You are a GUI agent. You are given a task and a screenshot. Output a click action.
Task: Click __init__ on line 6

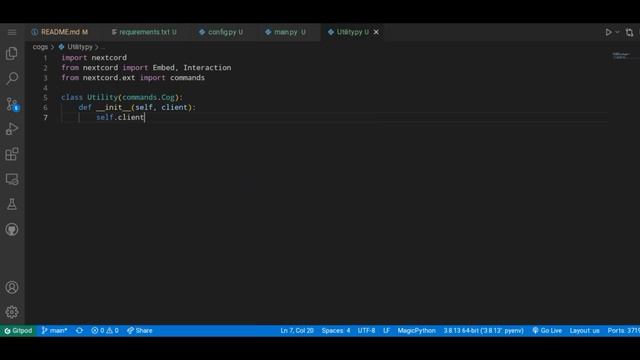113,107
